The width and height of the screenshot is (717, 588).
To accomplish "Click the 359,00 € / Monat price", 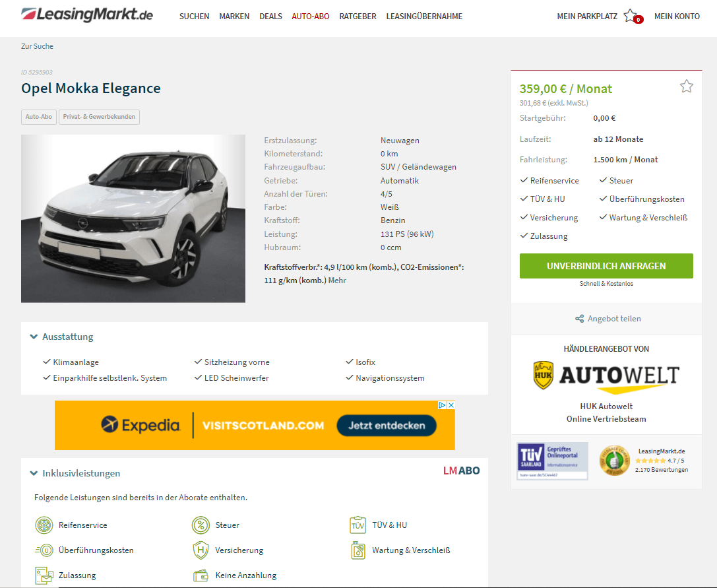I will tap(566, 89).
